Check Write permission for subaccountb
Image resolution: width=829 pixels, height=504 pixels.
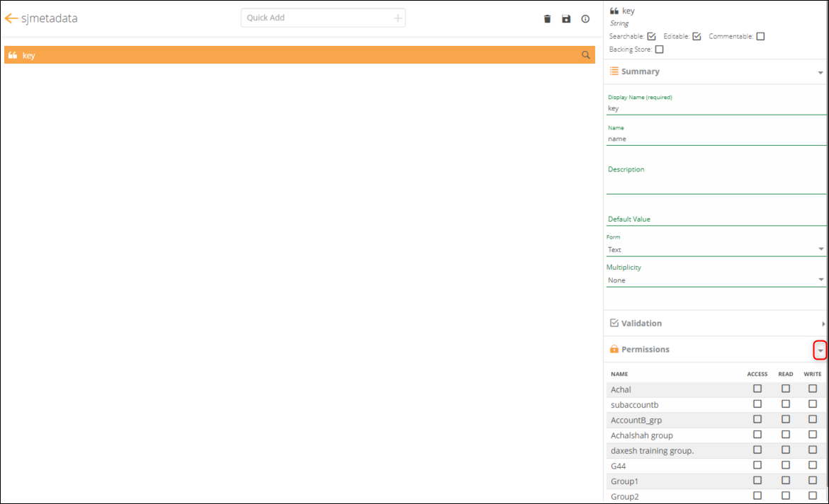tap(813, 403)
